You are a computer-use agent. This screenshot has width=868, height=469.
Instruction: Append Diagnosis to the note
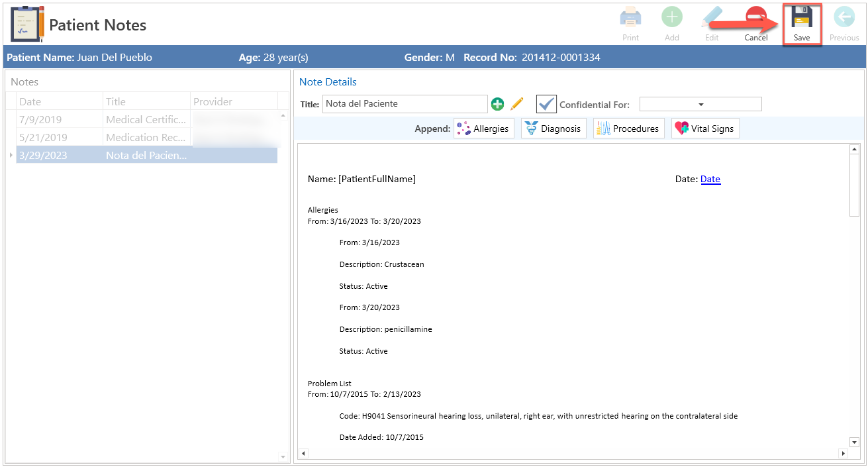pos(554,129)
